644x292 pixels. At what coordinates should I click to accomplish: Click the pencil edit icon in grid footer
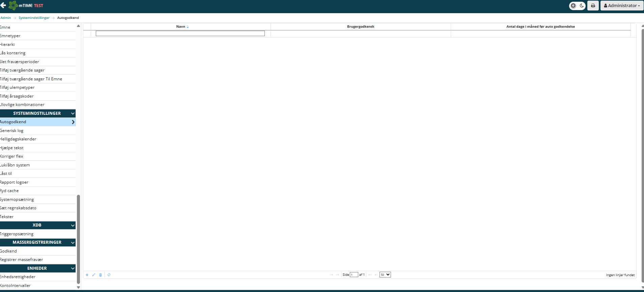click(x=94, y=275)
